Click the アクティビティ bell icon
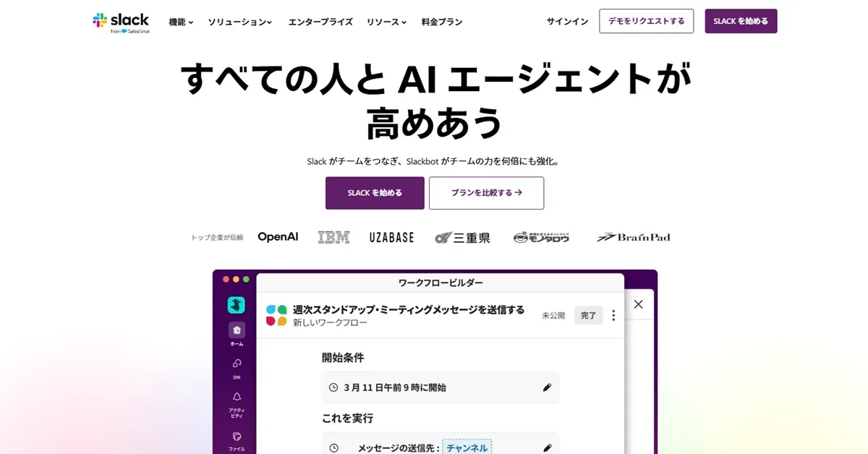This screenshot has height=454, width=868. coord(237,397)
